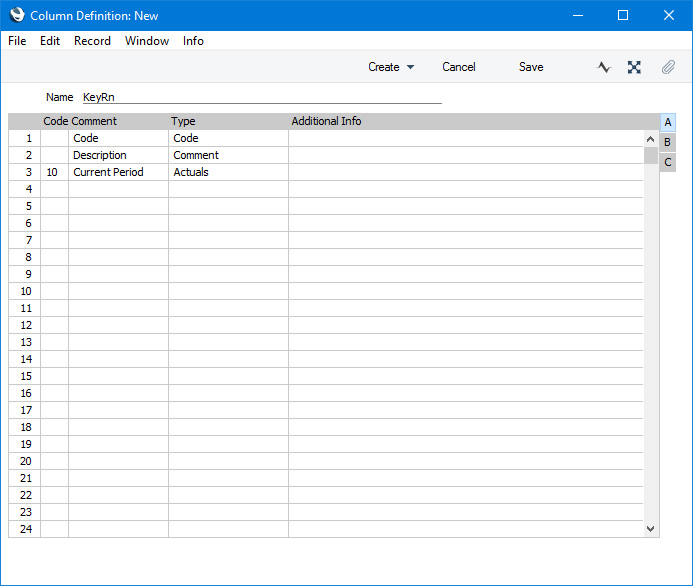This screenshot has height=586, width=693.
Task: Save the column definition record
Action: [x=531, y=67]
